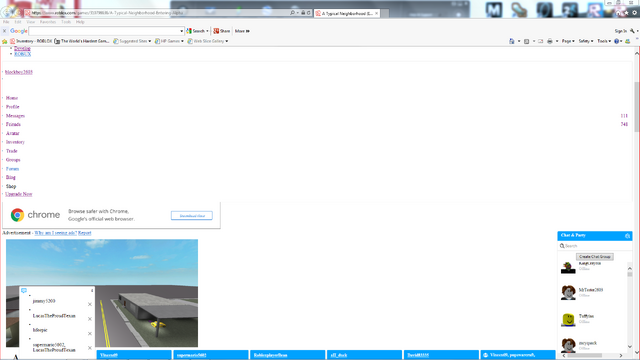Expand the Google toolbar More menu
The width and height of the screenshot is (640, 360).
[x=242, y=31]
